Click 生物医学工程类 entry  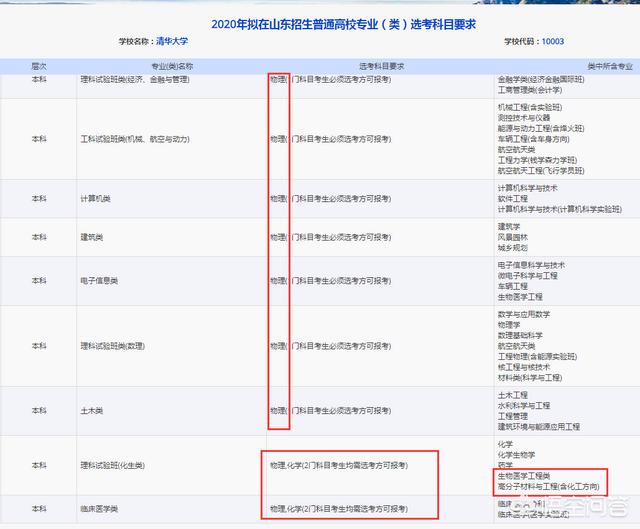(x=524, y=476)
